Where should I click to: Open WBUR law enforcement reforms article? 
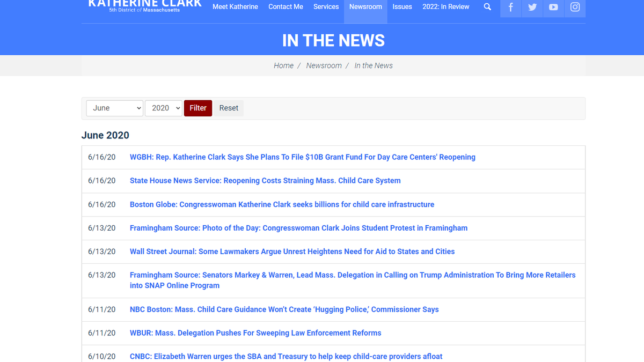point(255,333)
